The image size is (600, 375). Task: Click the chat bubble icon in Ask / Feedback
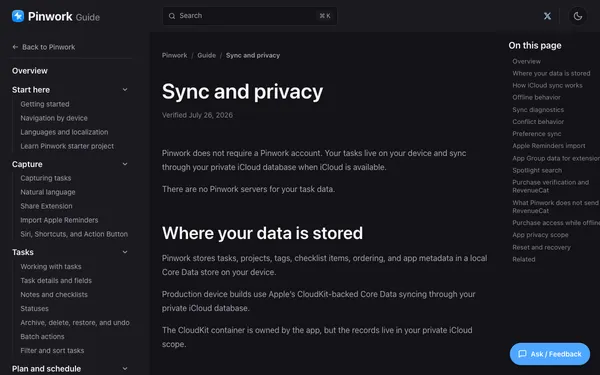(522, 354)
